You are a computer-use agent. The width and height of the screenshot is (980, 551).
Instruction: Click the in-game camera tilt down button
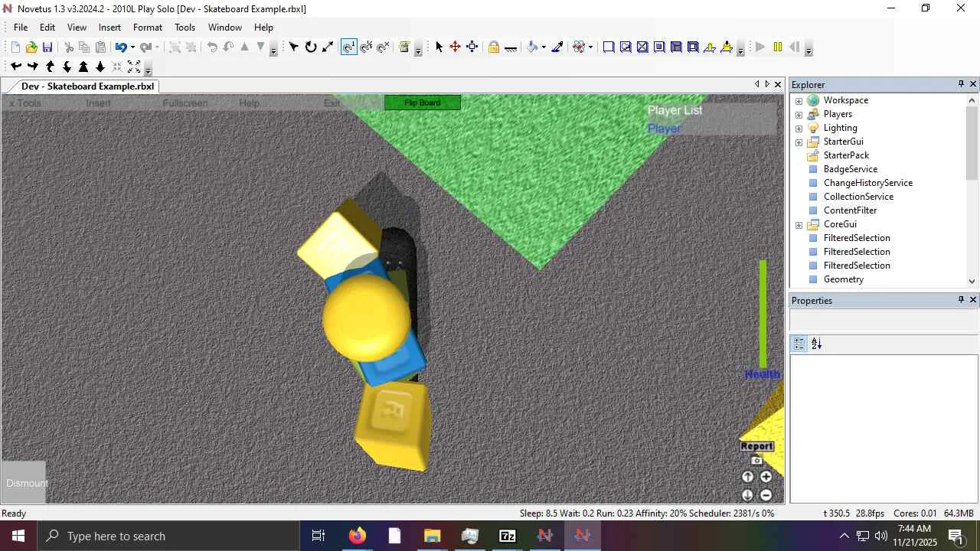tap(748, 495)
